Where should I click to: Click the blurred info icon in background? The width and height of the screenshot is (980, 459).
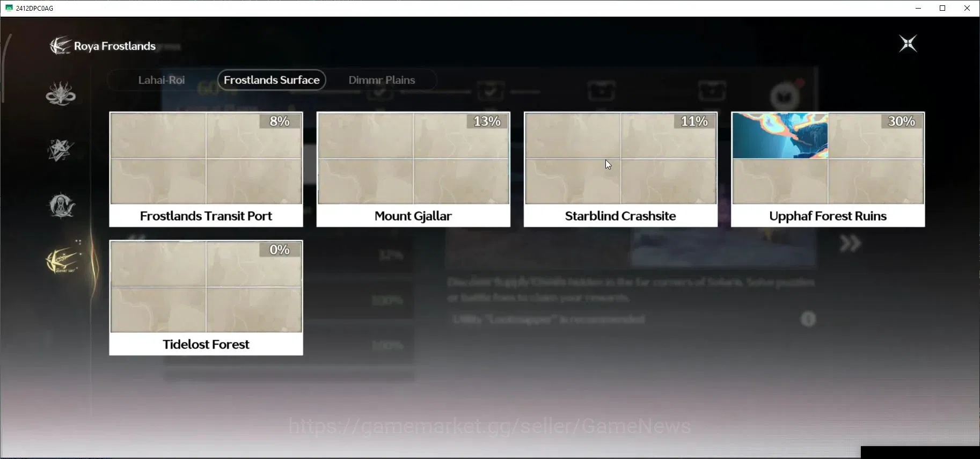click(x=808, y=319)
